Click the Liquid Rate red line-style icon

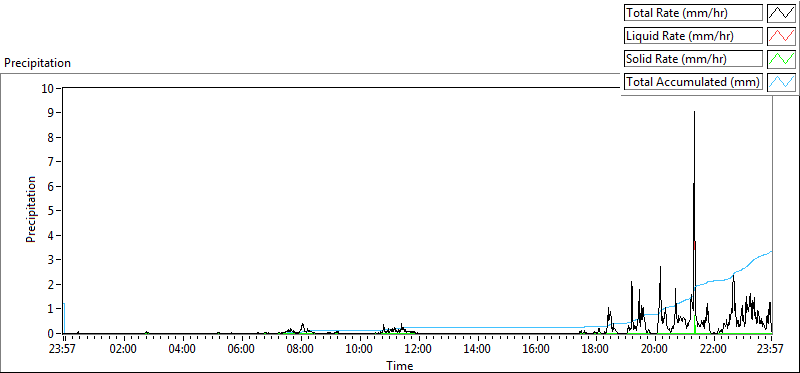(782, 36)
